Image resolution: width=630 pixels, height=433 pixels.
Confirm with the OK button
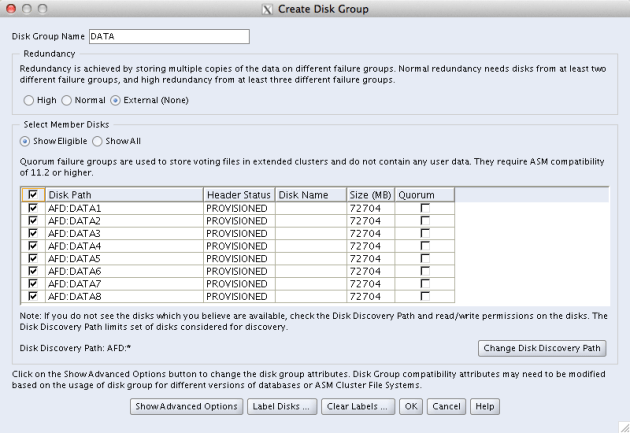(x=410, y=407)
